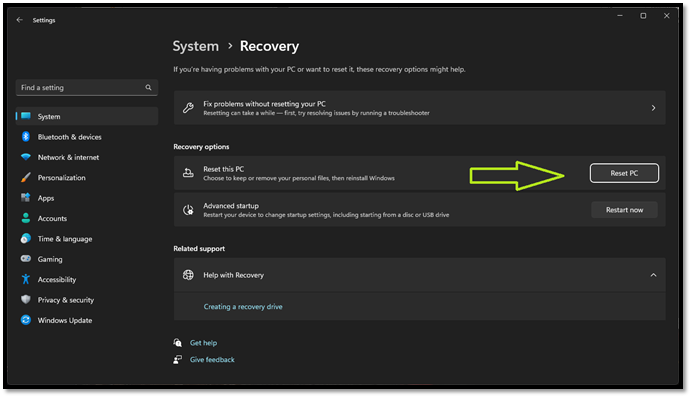This screenshot has height=398, width=692.
Task: Click the Time & language globe icon
Action: point(26,238)
